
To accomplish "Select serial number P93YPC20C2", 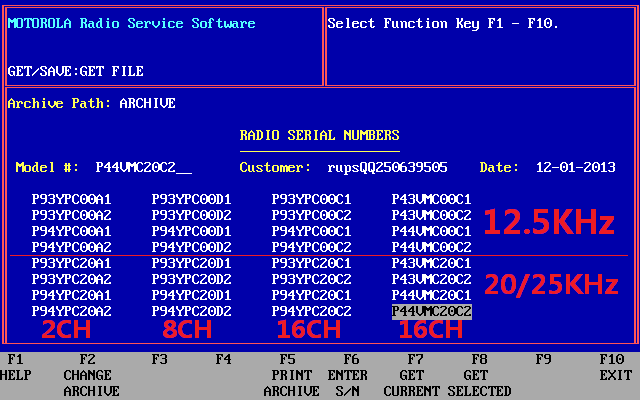I will coord(311,279).
